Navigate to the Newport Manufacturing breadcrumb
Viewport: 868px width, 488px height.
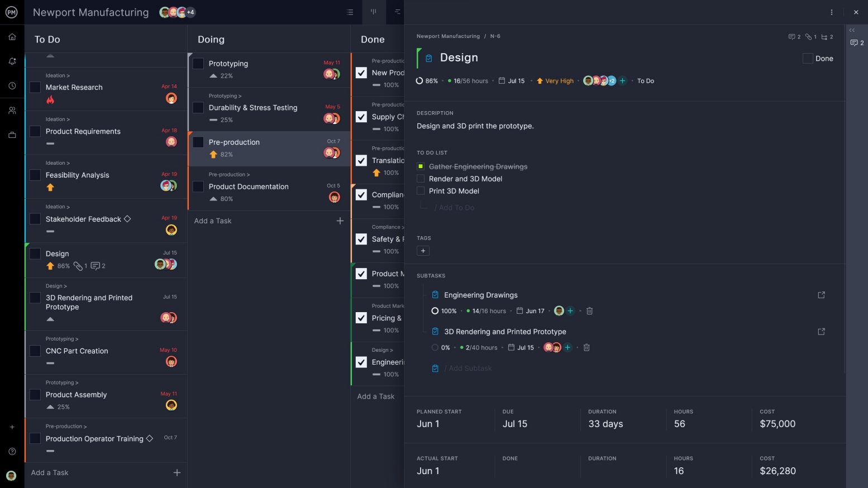448,36
